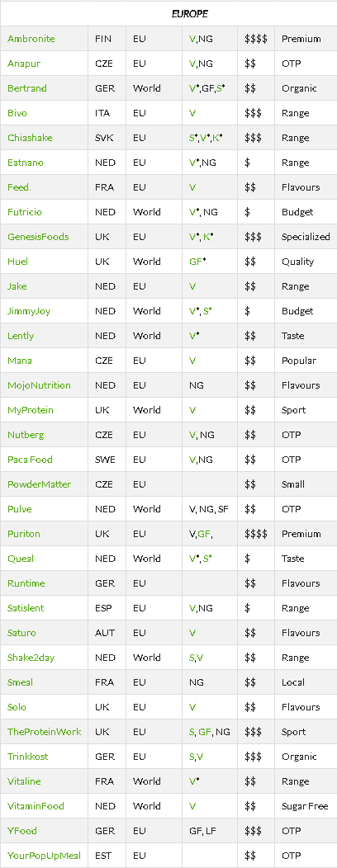Viewport: 337px width, 868px height.
Task: Open the Mana brand link
Action: click(x=19, y=361)
